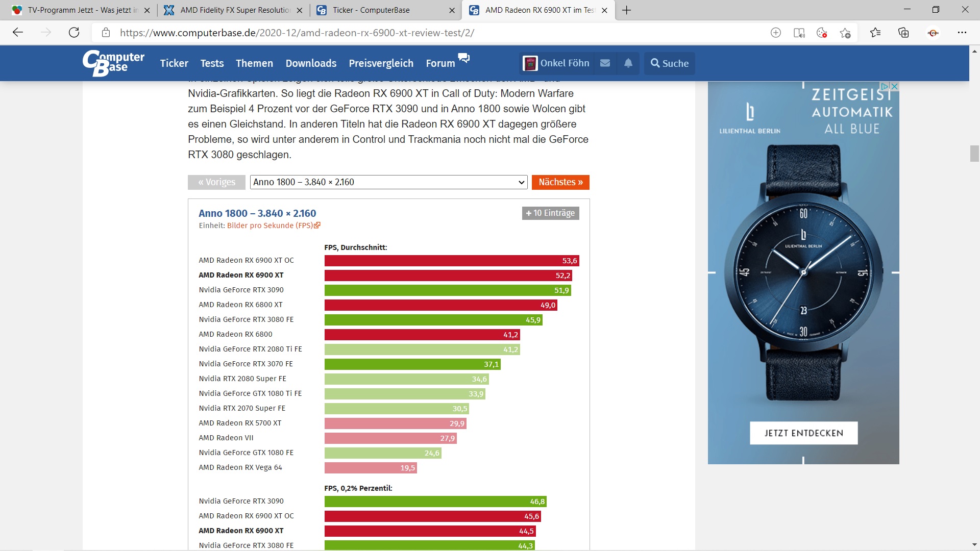Image resolution: width=980 pixels, height=551 pixels.
Task: Open the immersive reader read-aloud icon
Action: [x=799, y=33]
